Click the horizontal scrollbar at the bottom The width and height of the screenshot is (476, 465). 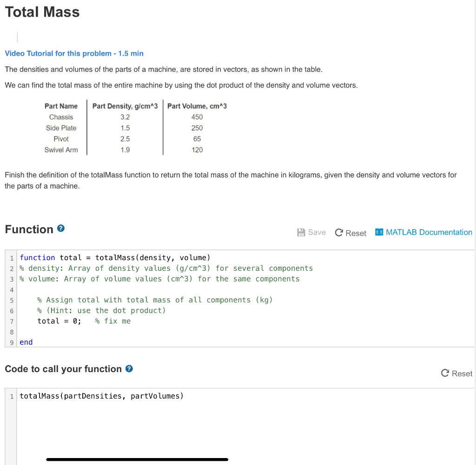point(137,459)
